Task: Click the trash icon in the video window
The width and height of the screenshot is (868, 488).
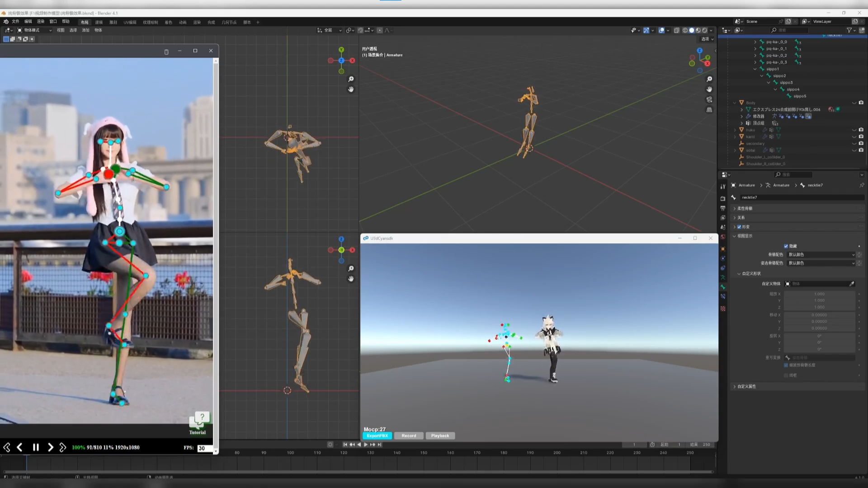Action: (x=166, y=52)
